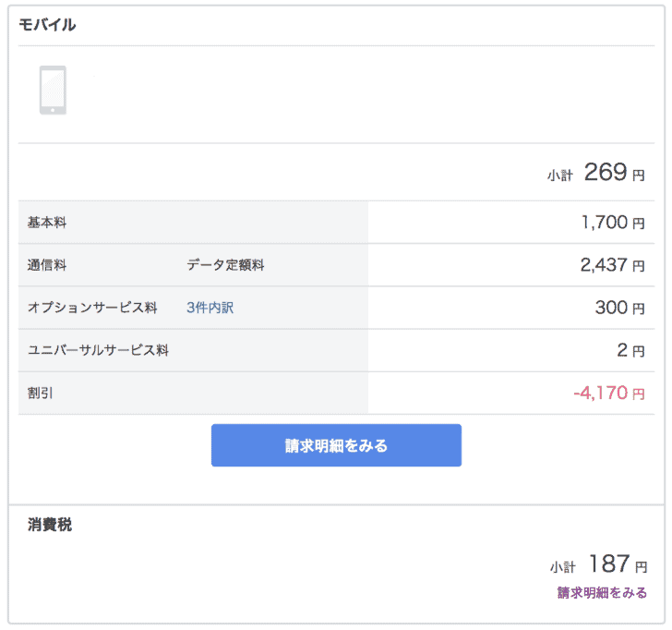Open the 3件内訳 breakdown link
This screenshot has width=672, height=630.
(x=210, y=308)
